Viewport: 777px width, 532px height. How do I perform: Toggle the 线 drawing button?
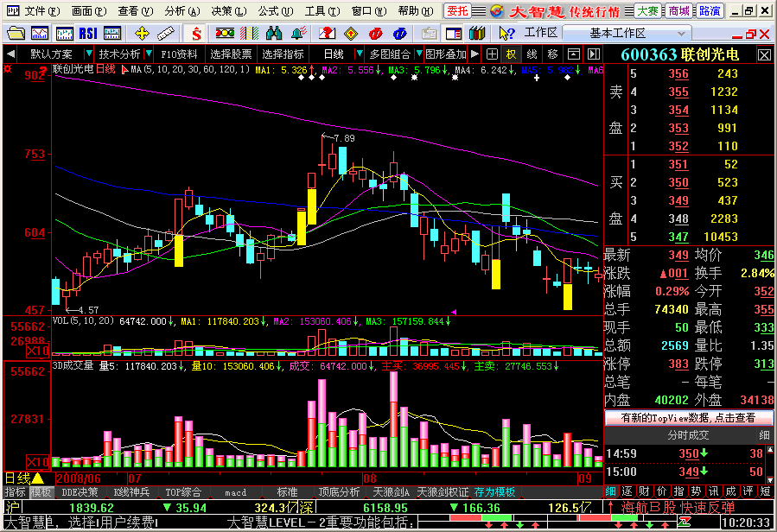[532, 54]
